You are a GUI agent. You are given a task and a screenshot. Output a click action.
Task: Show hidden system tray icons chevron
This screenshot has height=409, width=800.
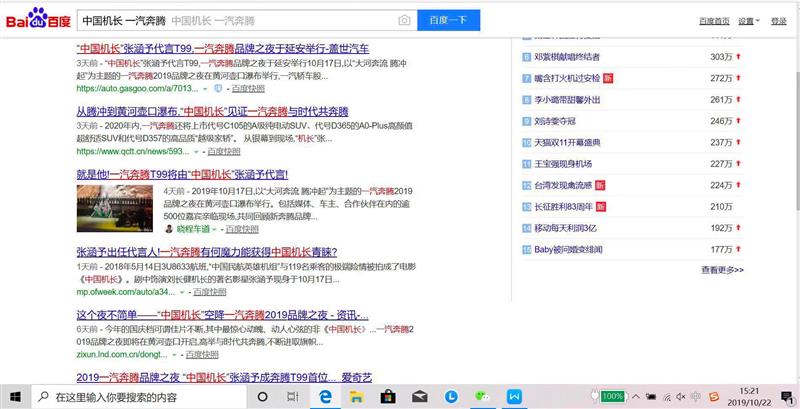pos(636,397)
